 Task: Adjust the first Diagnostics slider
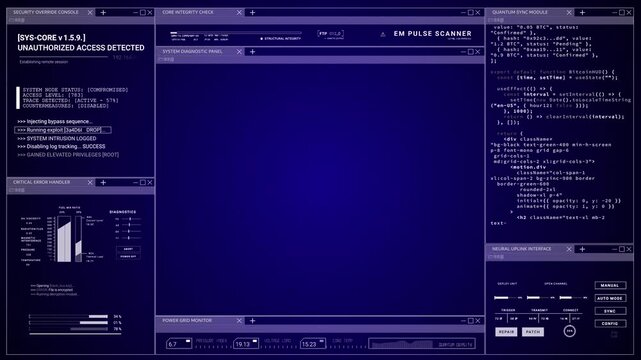(131, 219)
